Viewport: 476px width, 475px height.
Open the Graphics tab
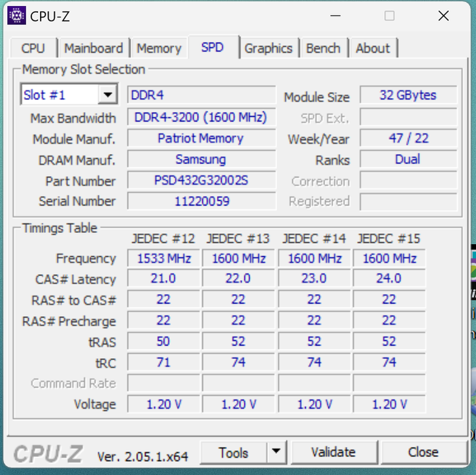tap(269, 48)
